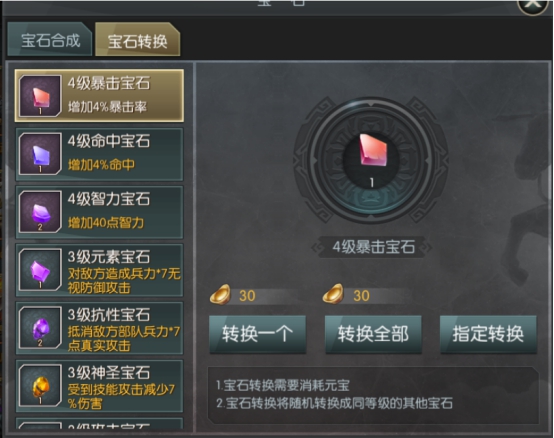Click the golden 3级神圣宝石 gem icon
This screenshot has height=438, width=554.
coord(40,385)
